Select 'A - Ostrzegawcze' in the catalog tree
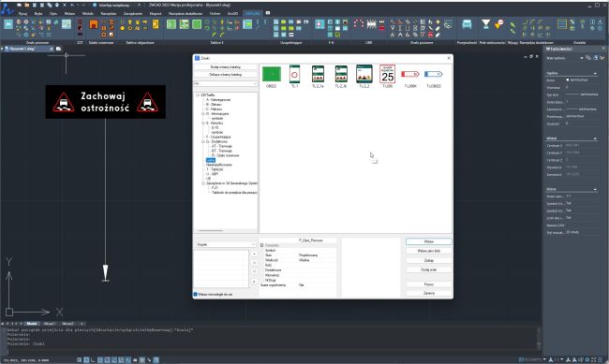 click(218, 100)
